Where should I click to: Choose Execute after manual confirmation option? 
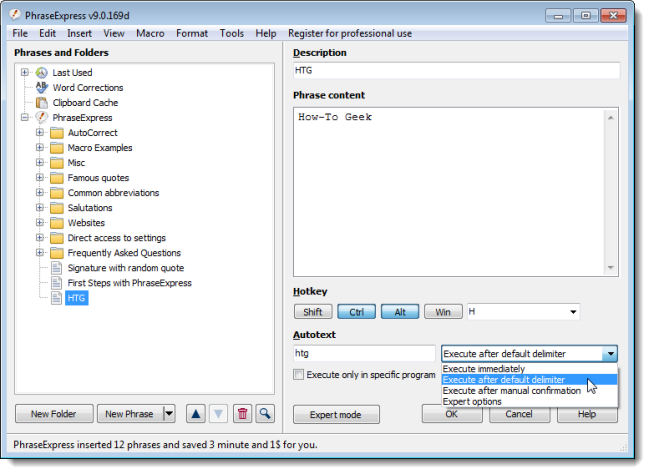point(529,391)
